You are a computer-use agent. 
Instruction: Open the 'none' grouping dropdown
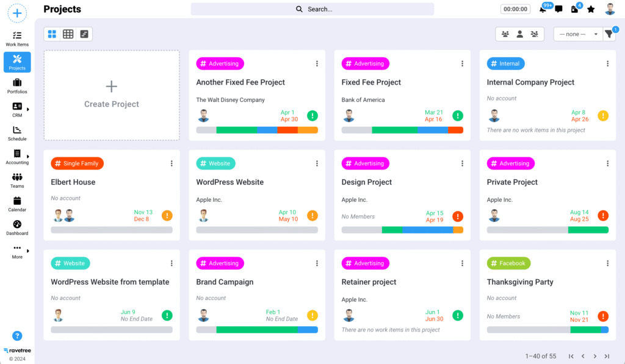pyautogui.click(x=577, y=34)
